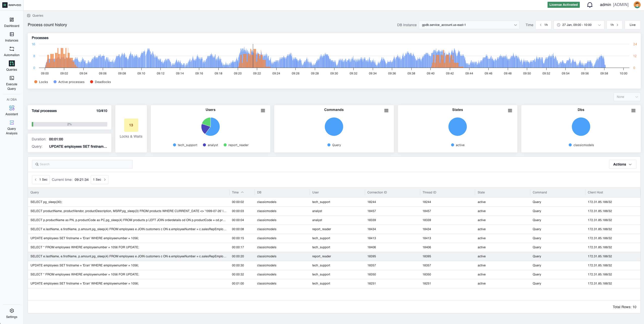Click the Total processes 2% progress bar
Viewport: 644px width, 324px height.
click(69, 124)
